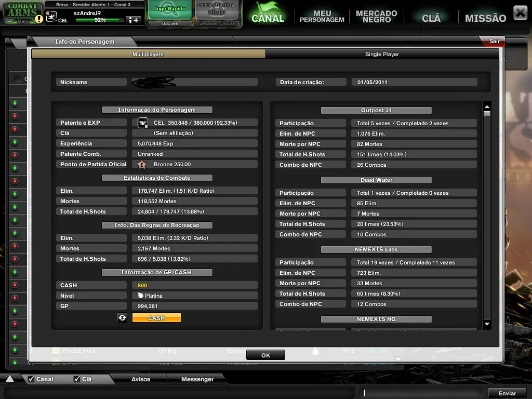Toggle the Canal chat checkbox
This screenshot has height=399, width=532.
tap(31, 379)
